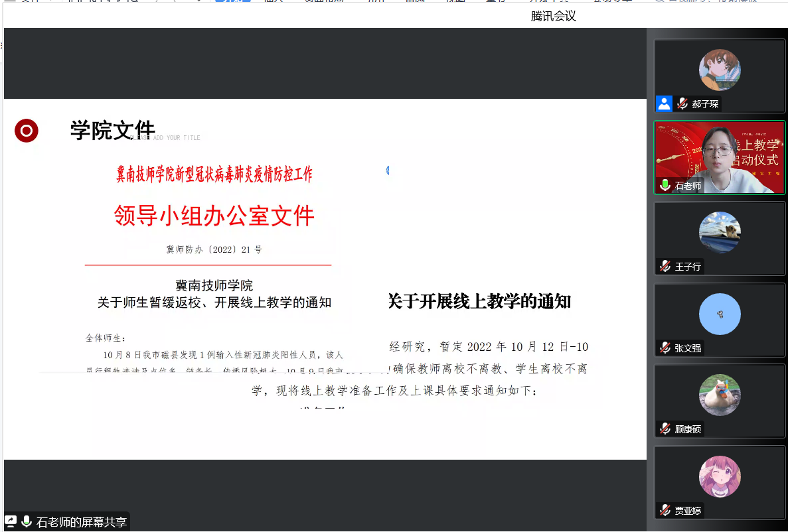The image size is (788, 532).
Task: Select 贾亚婷's pink-haired avatar
Action: tap(720, 476)
